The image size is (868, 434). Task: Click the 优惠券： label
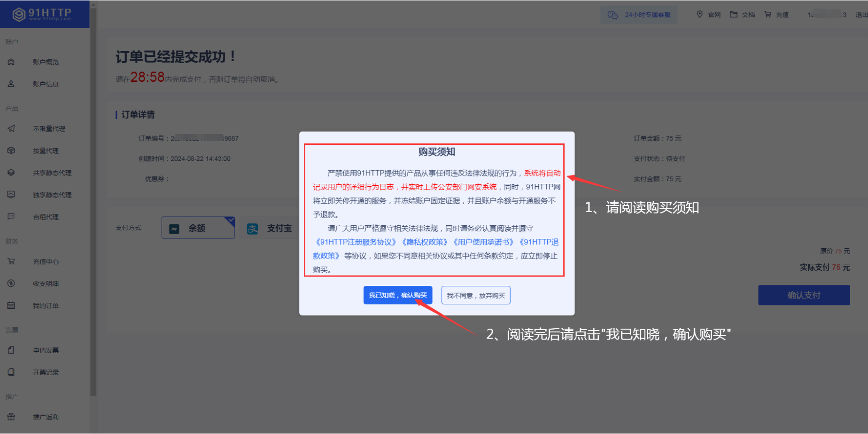(157, 179)
